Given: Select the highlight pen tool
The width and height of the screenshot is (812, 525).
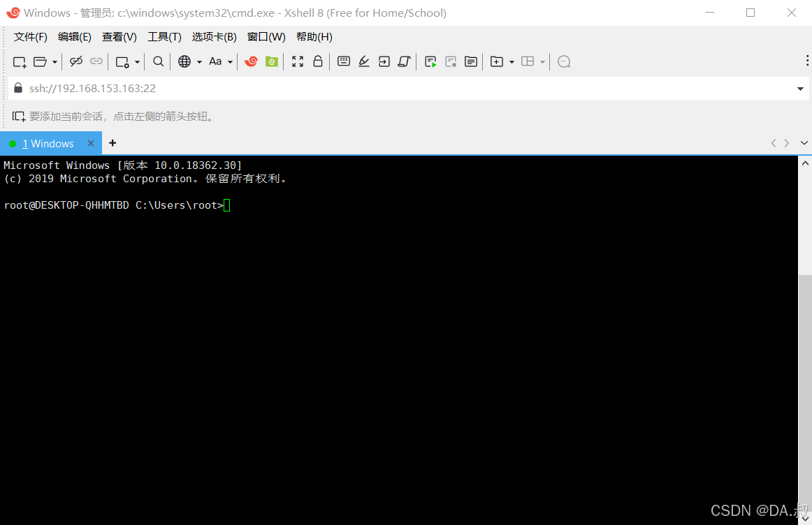Looking at the screenshot, I should click(x=363, y=61).
